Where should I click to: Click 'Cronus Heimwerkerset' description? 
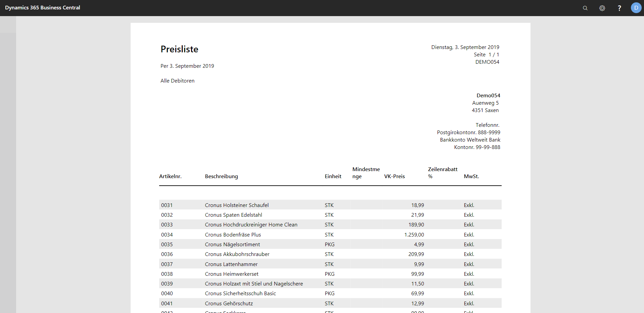(x=231, y=274)
